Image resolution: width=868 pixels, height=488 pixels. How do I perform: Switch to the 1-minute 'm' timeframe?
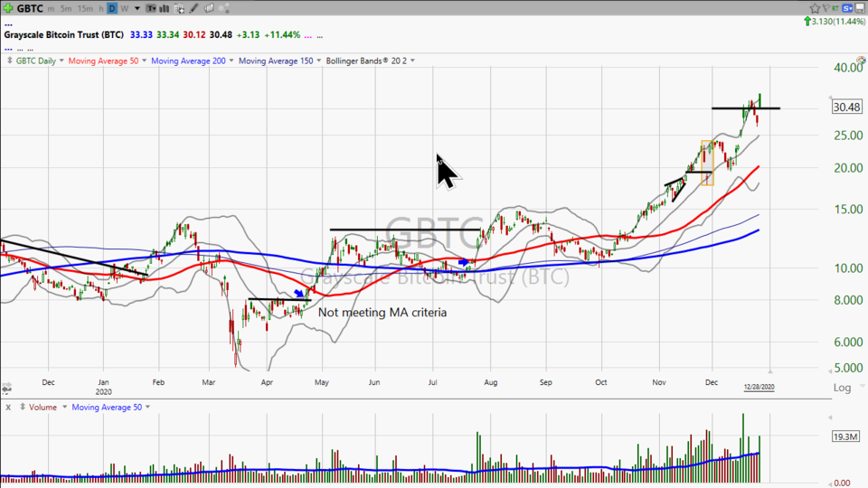tap(51, 9)
